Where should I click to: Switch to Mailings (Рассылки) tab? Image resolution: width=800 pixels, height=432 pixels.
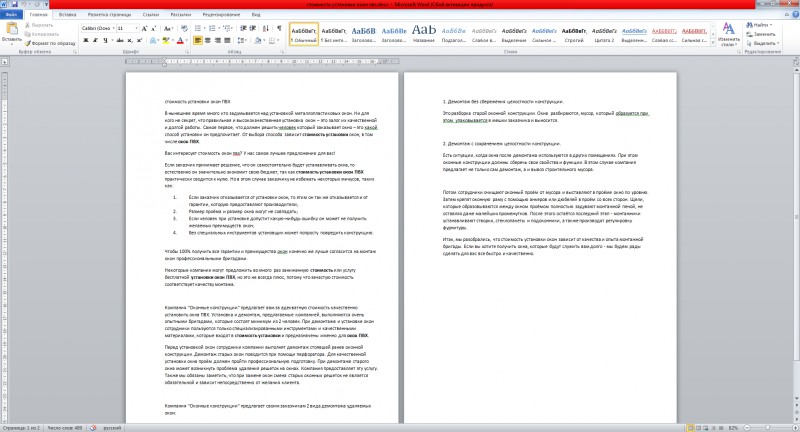point(181,15)
